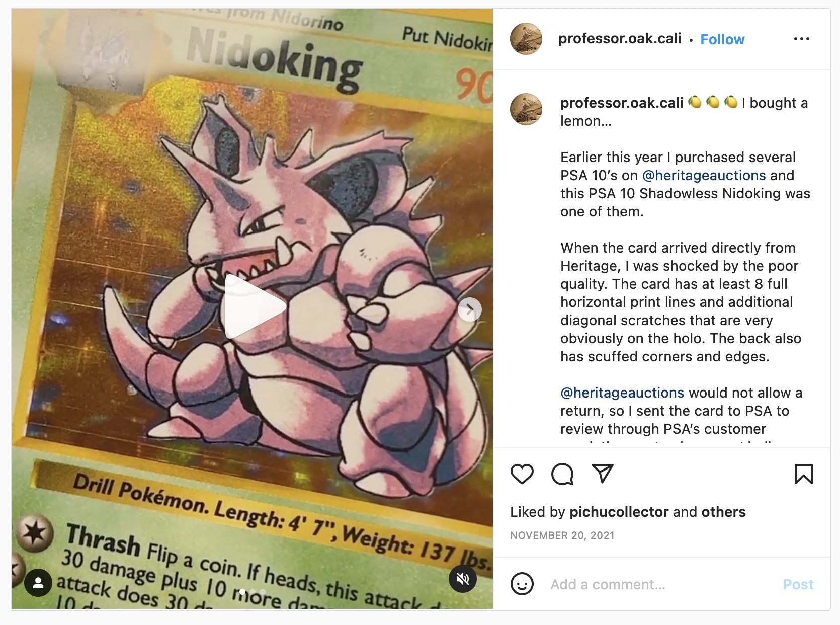Open more options three-dot menu
This screenshot has width=840, height=625.
pos(801,39)
